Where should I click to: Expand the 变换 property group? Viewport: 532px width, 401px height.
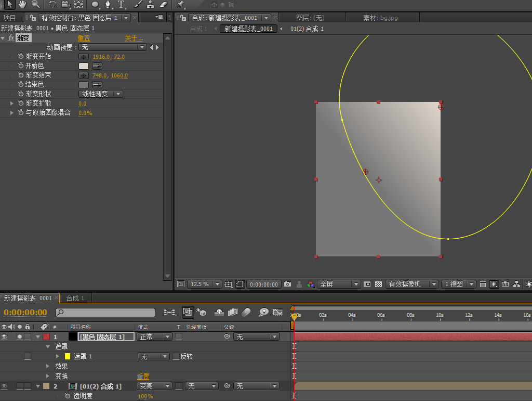pyautogui.click(x=48, y=376)
